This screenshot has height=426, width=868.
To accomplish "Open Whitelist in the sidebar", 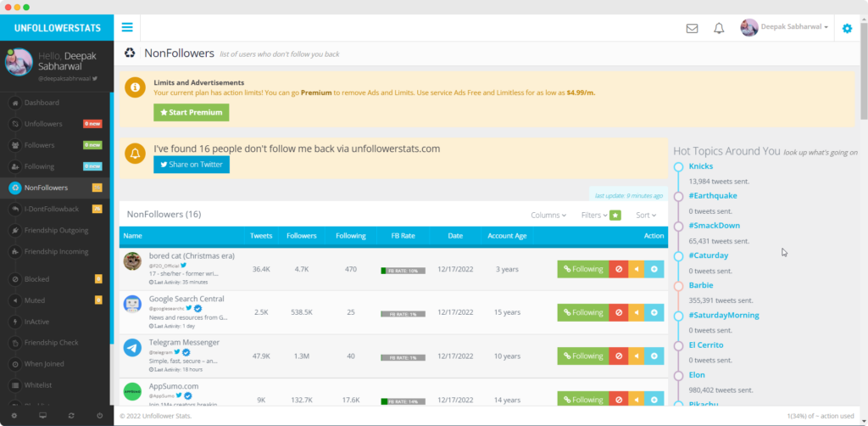I will tap(55, 385).
